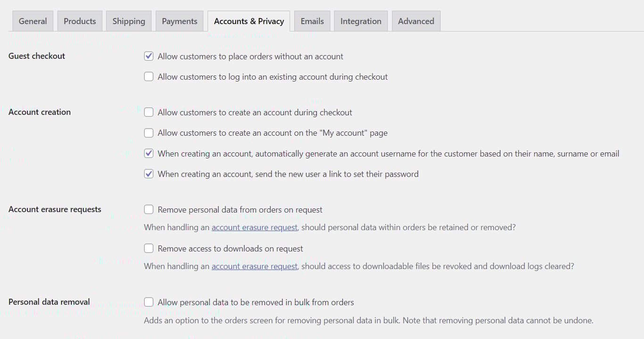
Task: Open first account erasure request link
Action: click(254, 227)
